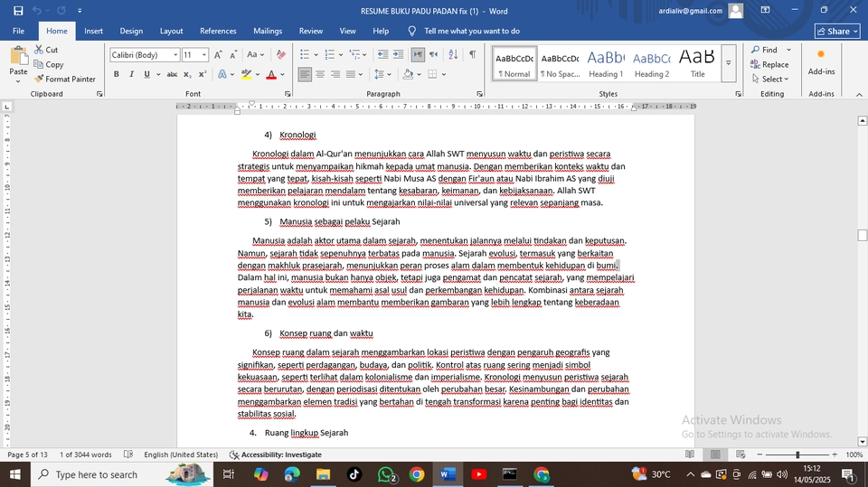Click the Find magnifier icon
The width and height of the screenshot is (868, 487).
pos(756,50)
